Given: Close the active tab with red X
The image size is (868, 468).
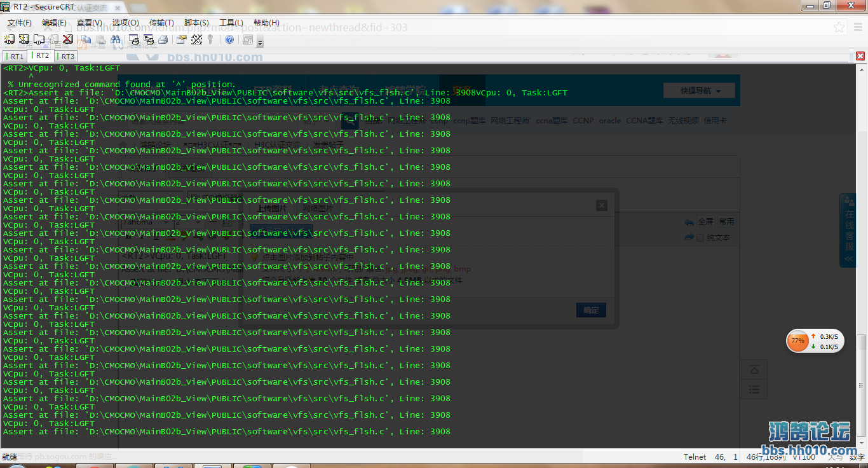Looking at the screenshot, I should tap(860, 56).
